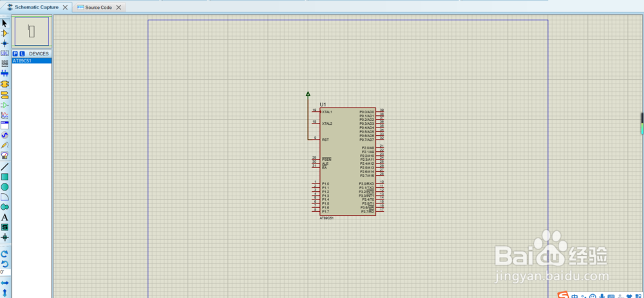
Task: Select the Graph Mode tool
Action: (5, 115)
